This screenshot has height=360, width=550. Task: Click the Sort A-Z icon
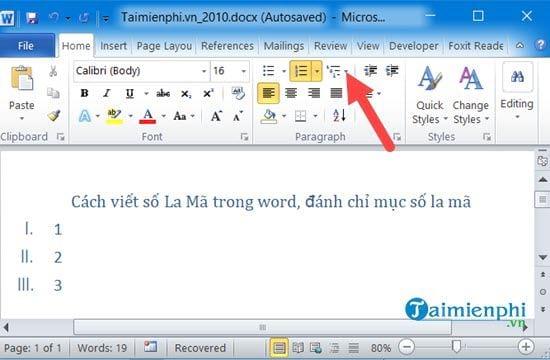[x=339, y=116]
